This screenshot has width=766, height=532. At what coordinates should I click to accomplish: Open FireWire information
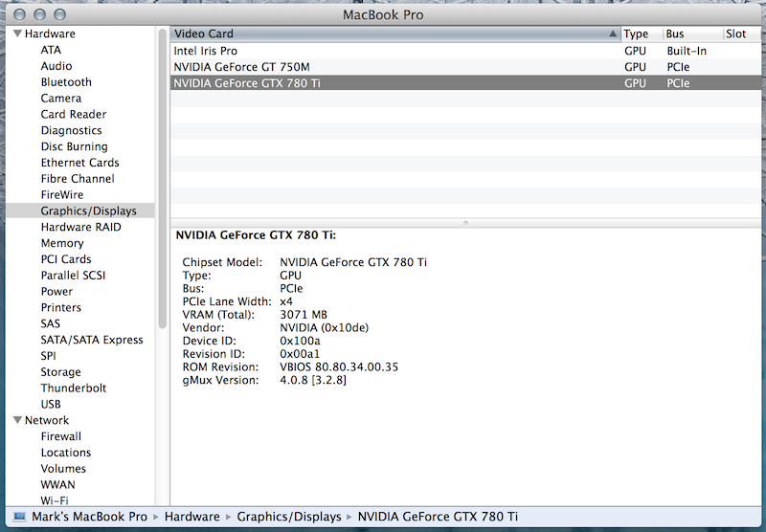[x=62, y=195]
